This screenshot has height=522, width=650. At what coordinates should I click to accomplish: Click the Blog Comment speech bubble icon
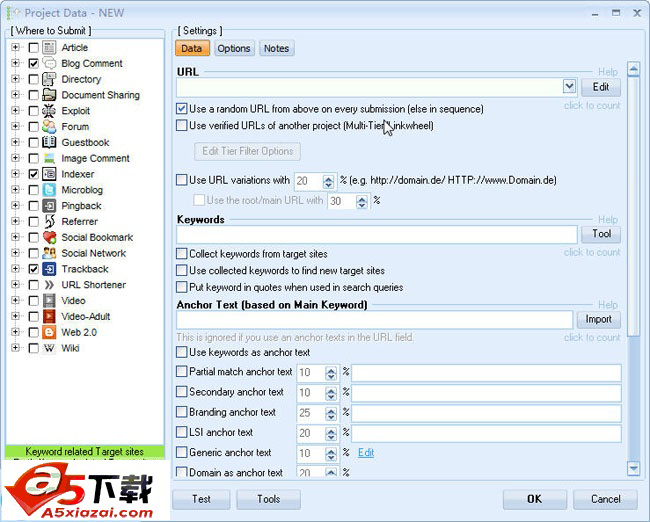click(x=49, y=63)
